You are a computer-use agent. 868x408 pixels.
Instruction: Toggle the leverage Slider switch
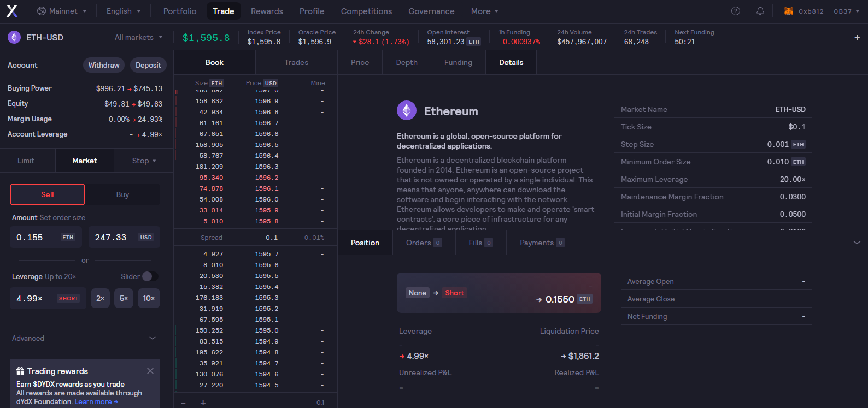pos(150,276)
